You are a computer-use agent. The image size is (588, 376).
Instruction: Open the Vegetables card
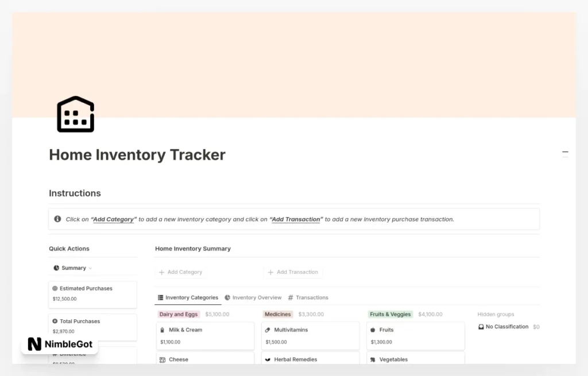coord(416,358)
